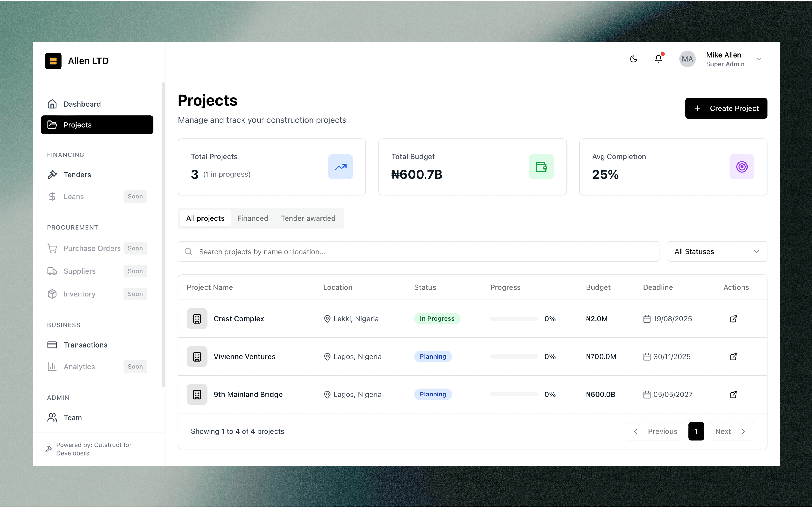Click the Total Projects trend icon
Screen dimensions: 812x507
(x=340, y=167)
